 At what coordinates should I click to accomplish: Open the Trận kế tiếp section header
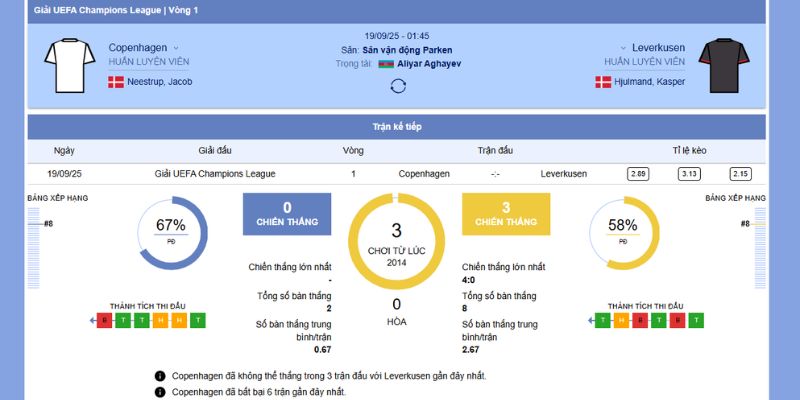click(398, 127)
